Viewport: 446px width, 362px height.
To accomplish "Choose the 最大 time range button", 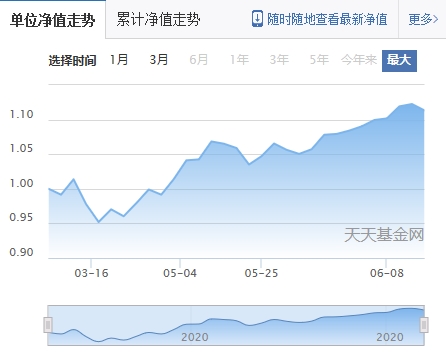I will pyautogui.click(x=399, y=61).
